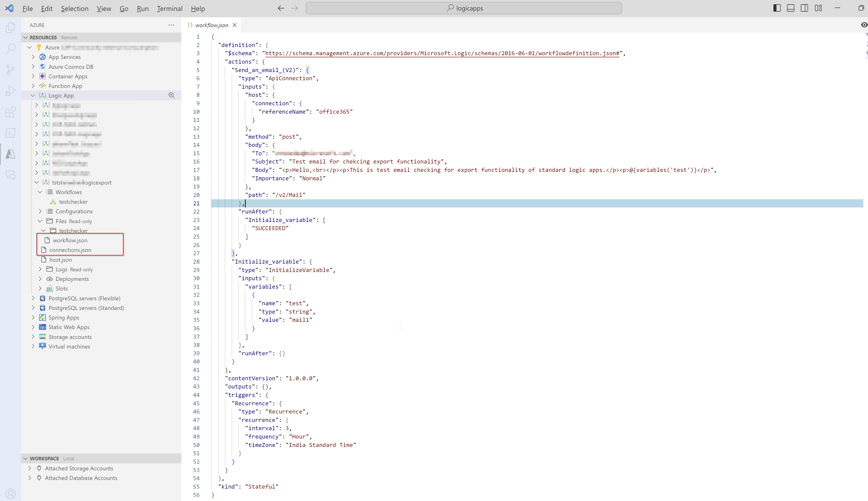Open the schema URL link in editor
This screenshot has height=501, width=868.
click(x=442, y=53)
